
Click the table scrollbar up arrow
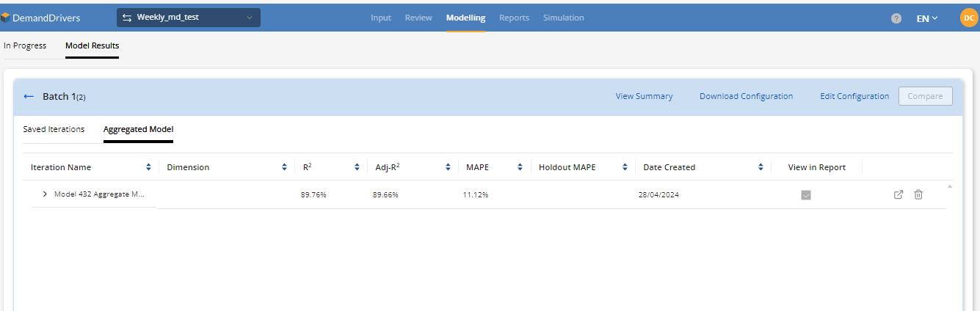[x=950, y=186]
